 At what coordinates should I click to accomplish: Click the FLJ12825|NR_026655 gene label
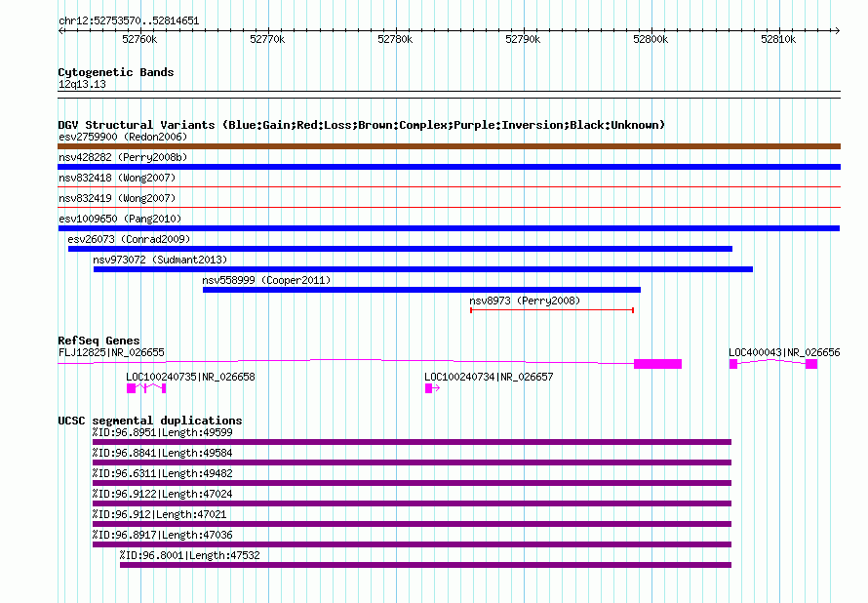pos(111,352)
